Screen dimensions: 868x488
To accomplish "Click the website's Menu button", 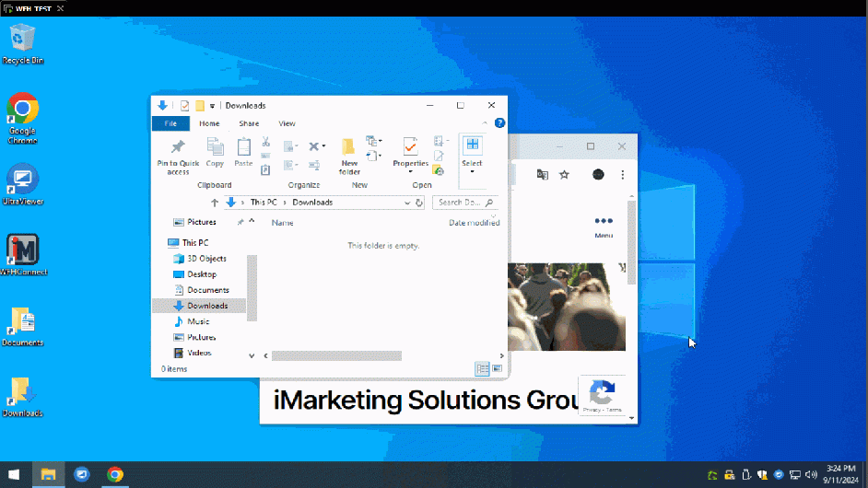I will (604, 227).
